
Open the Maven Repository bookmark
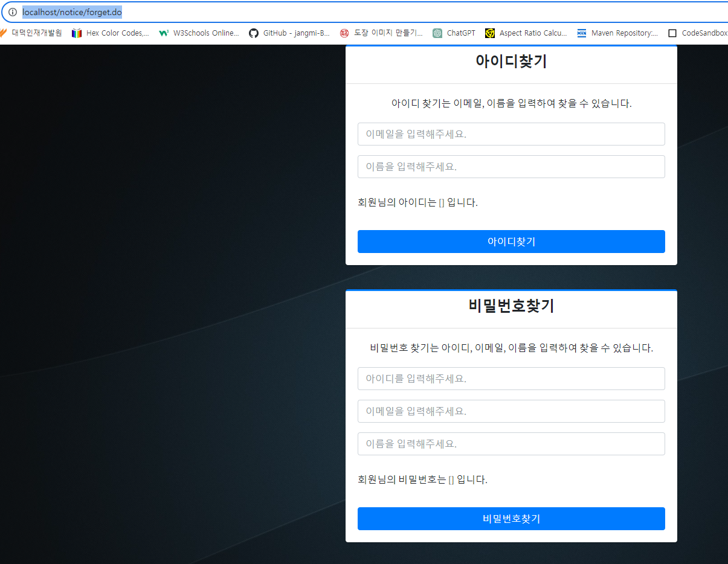(617, 33)
